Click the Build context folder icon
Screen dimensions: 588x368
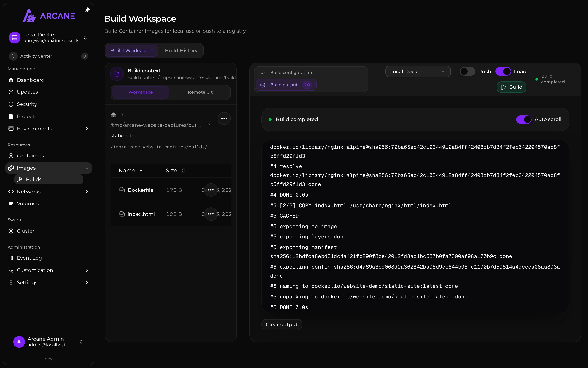coord(117,74)
